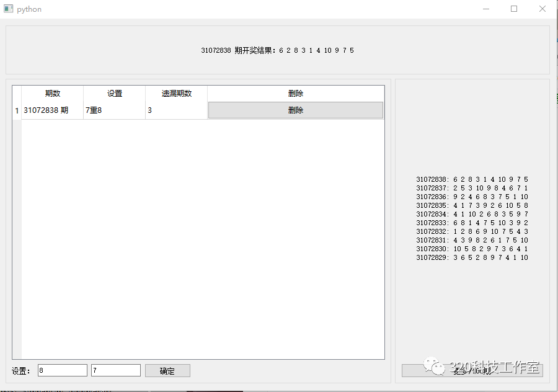Click the input field containing 8

(62, 370)
